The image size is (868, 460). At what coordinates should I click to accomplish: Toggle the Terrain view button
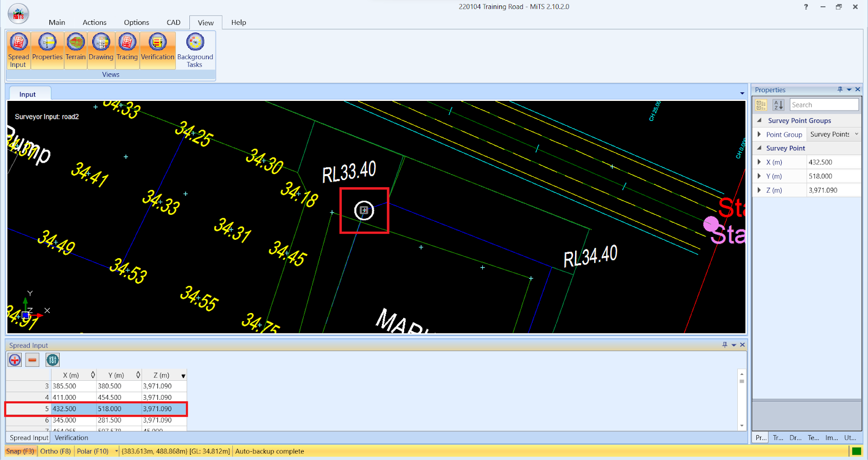coord(75,50)
